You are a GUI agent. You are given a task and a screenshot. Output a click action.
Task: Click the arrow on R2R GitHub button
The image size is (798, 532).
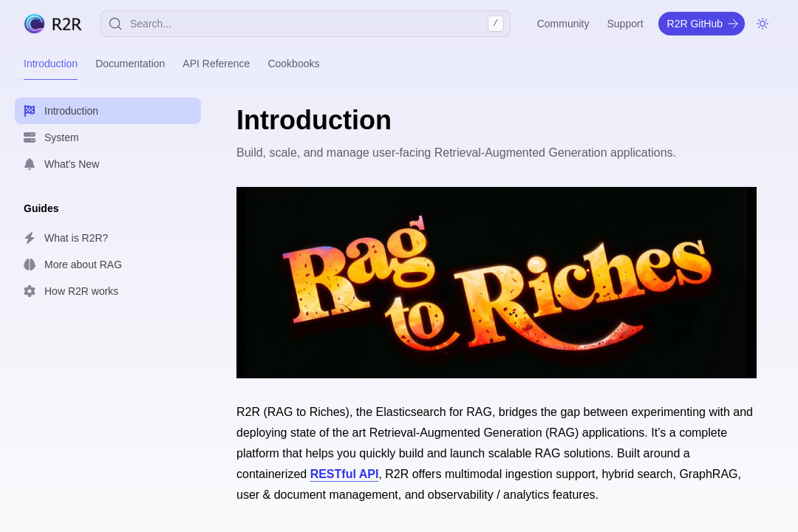[x=733, y=24]
